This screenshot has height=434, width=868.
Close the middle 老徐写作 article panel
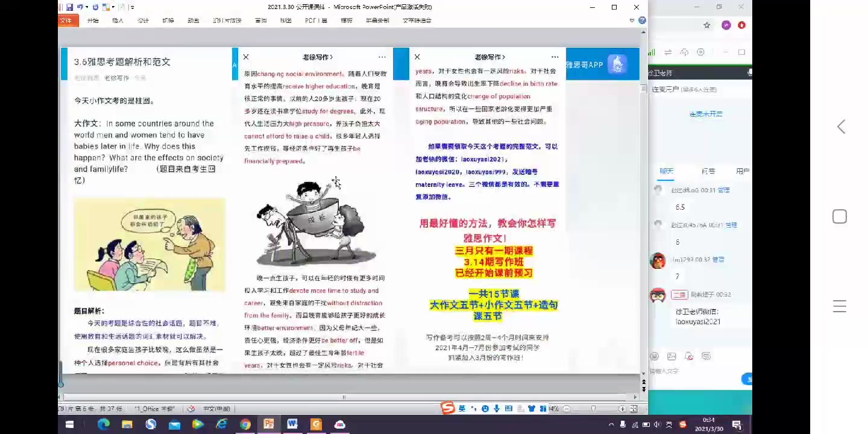pyautogui.click(x=246, y=57)
